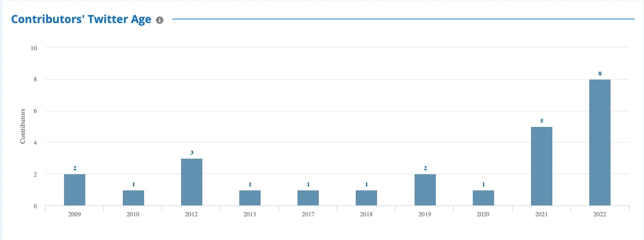Click the 2019 bar showing 2 contributors
The width and height of the screenshot is (644, 240).
click(x=425, y=190)
